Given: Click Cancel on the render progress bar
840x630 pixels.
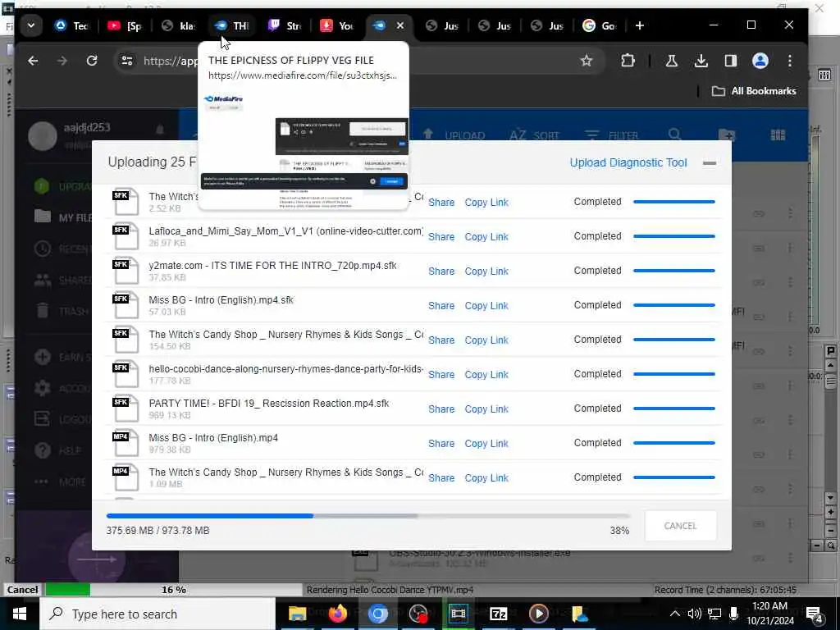Looking at the screenshot, I should coord(22,590).
